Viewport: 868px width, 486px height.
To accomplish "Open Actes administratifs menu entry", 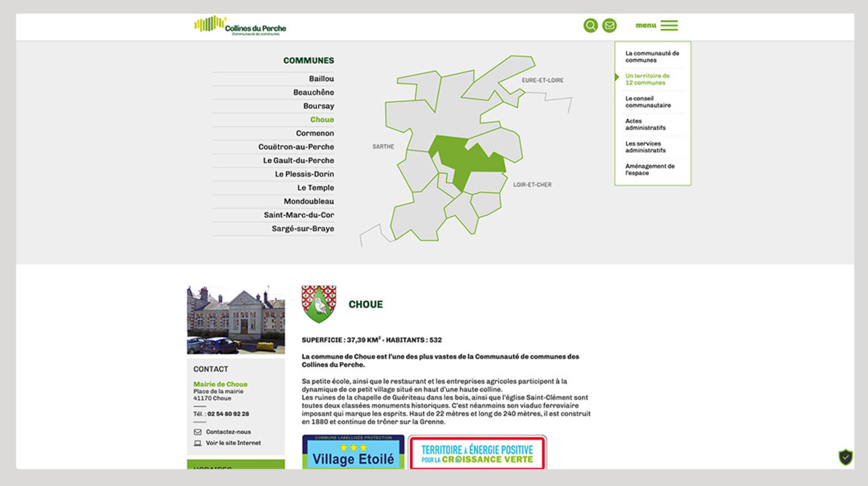I will (645, 124).
